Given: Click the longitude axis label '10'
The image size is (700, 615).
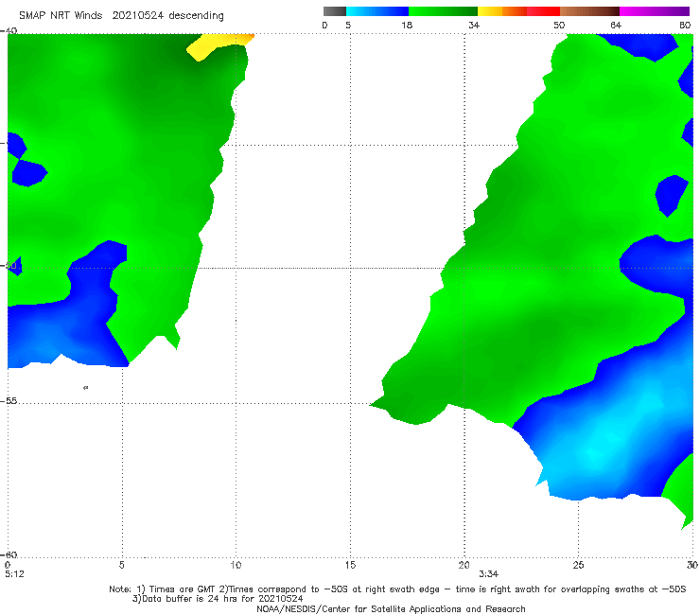Looking at the screenshot, I should point(236,566).
